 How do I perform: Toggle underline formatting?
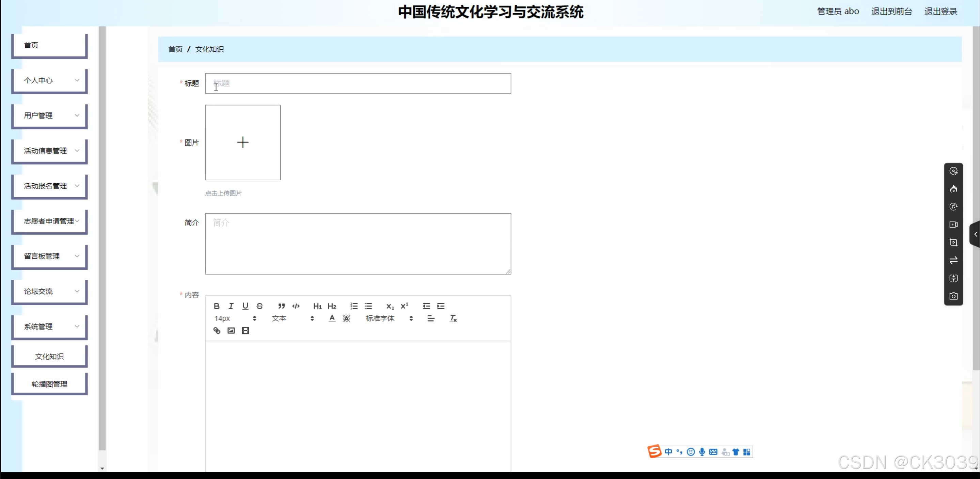[246, 306]
